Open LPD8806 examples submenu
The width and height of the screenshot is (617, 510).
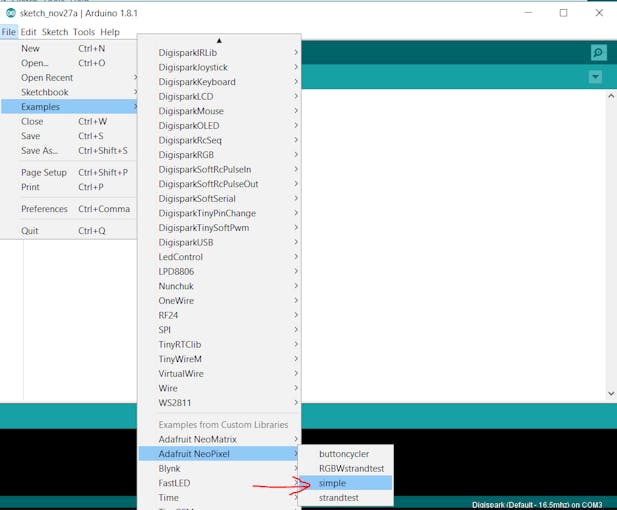click(x=219, y=271)
